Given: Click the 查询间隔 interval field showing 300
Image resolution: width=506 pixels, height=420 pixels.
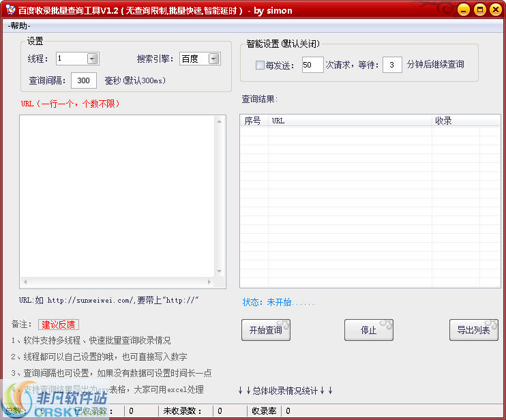Looking at the screenshot, I should pos(84,80).
